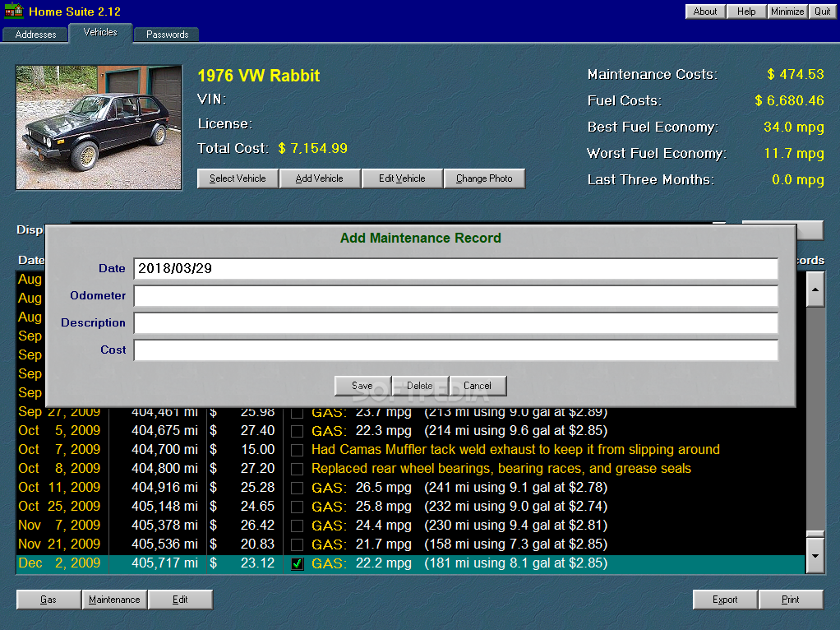
Task: Tick checkbox for rear wheel bearings record
Action: [x=297, y=469]
